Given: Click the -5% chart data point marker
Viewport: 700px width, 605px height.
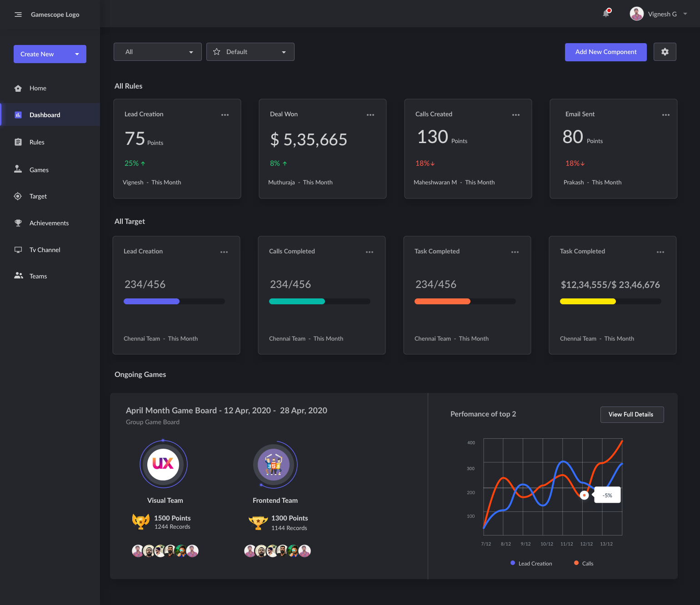Looking at the screenshot, I should click(585, 495).
